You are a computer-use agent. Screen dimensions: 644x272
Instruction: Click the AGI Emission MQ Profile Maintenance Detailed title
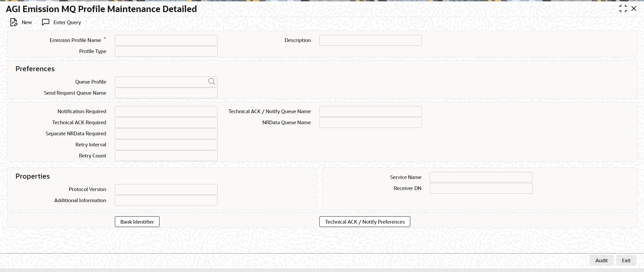(101, 9)
